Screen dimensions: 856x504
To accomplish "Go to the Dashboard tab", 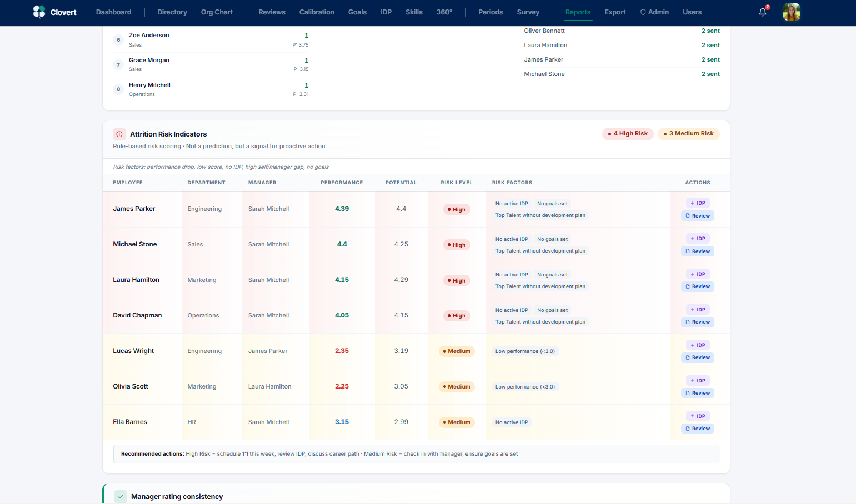I will (x=114, y=12).
